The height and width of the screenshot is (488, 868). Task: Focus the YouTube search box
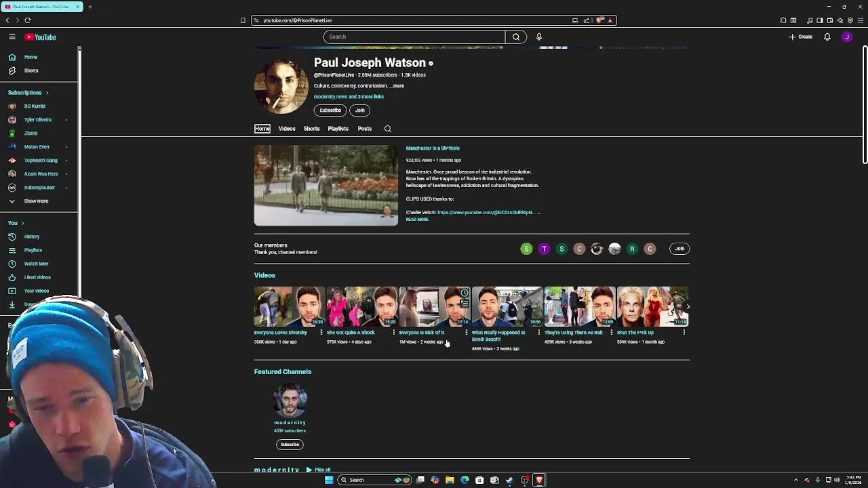[x=414, y=37]
